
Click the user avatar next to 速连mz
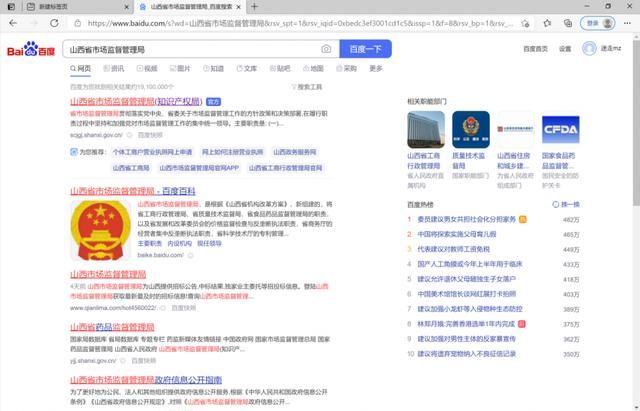(x=589, y=49)
